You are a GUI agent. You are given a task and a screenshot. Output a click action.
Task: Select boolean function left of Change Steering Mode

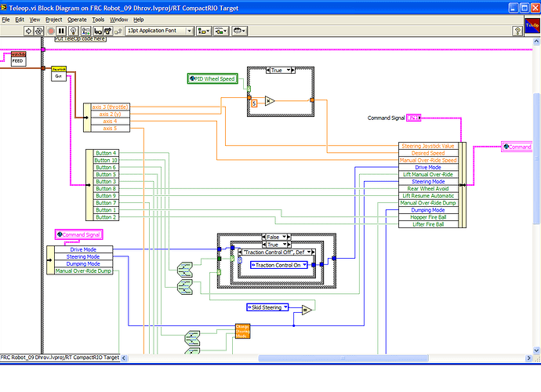192,338
